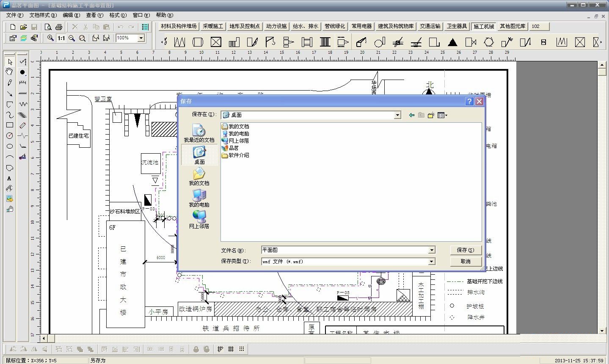The image size is (609, 364).
Task: Open the 格式 menu
Action: coord(118,15)
